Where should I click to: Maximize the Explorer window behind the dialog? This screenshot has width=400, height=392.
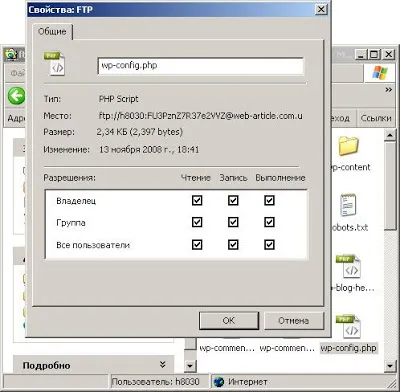pos(374,54)
